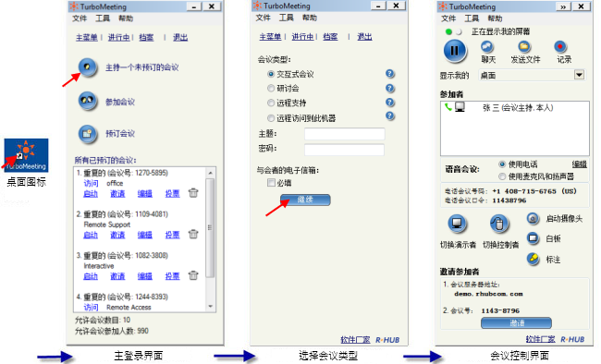Choose the 使用麦克风和扬声器 radio button
The height and width of the screenshot is (364, 601).
point(502,176)
